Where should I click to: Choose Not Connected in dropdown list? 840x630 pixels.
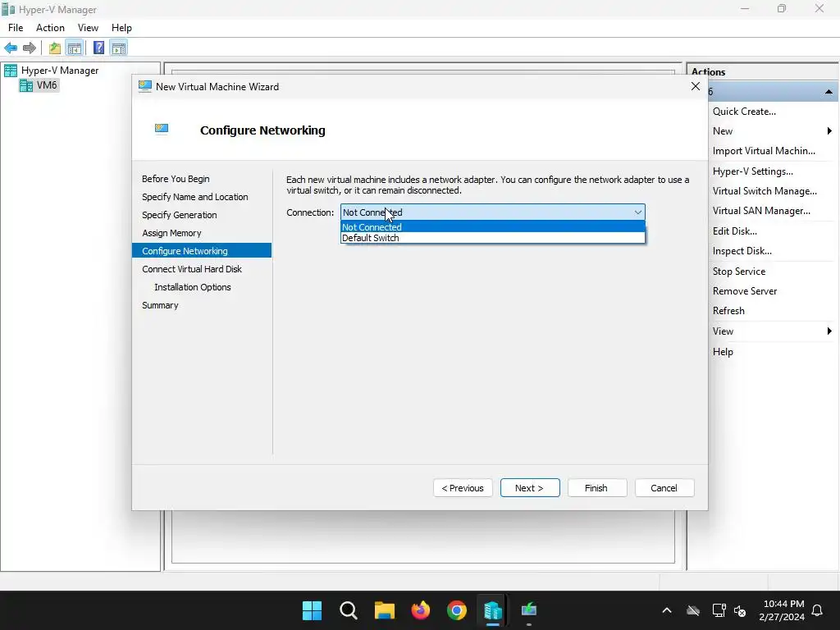click(493, 227)
